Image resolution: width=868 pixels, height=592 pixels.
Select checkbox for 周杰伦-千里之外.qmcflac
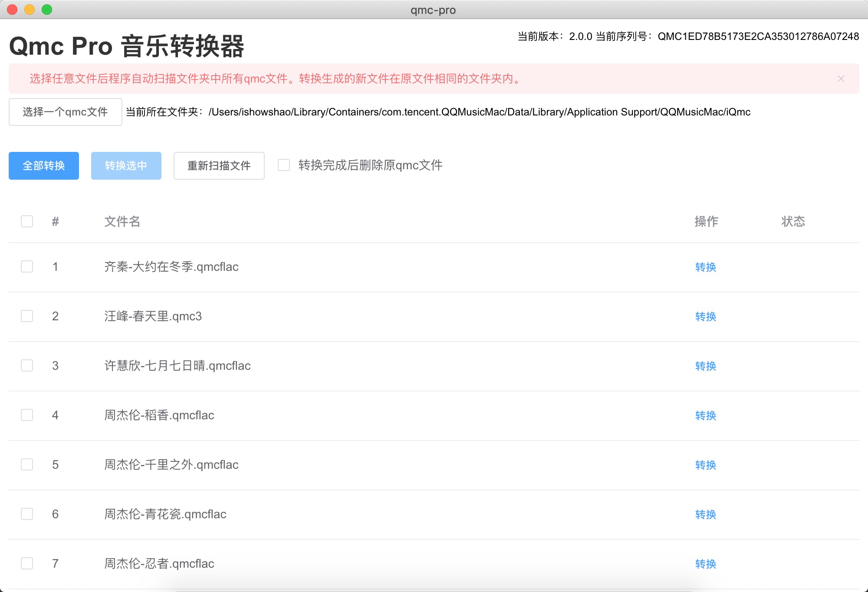(27, 464)
